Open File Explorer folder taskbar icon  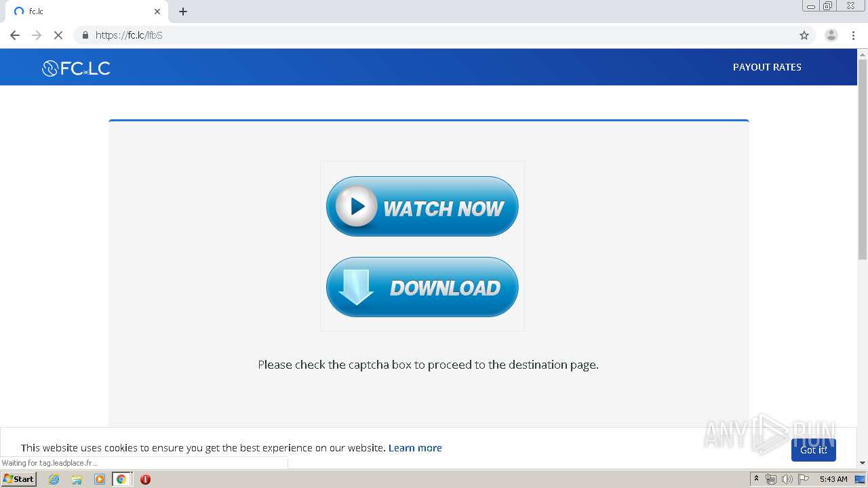point(77,479)
